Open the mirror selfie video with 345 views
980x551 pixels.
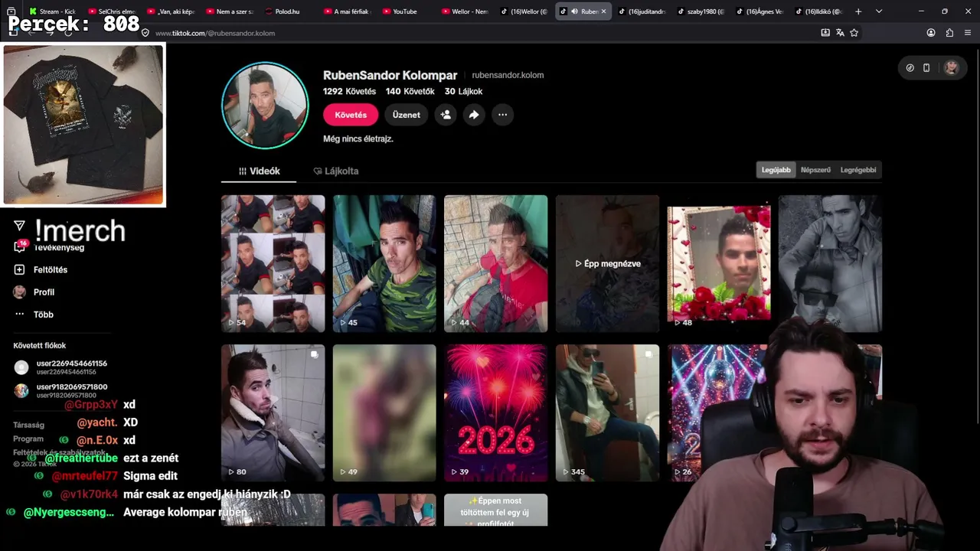tap(607, 412)
